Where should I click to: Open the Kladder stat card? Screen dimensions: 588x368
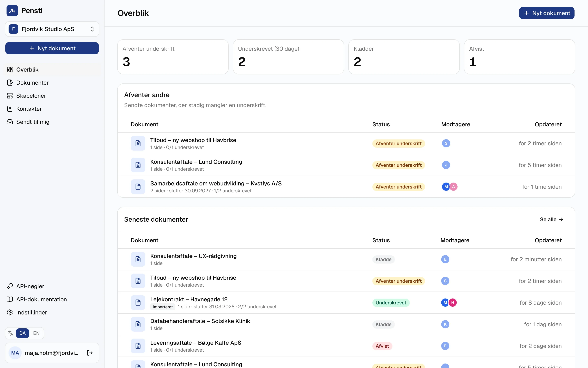click(x=404, y=57)
